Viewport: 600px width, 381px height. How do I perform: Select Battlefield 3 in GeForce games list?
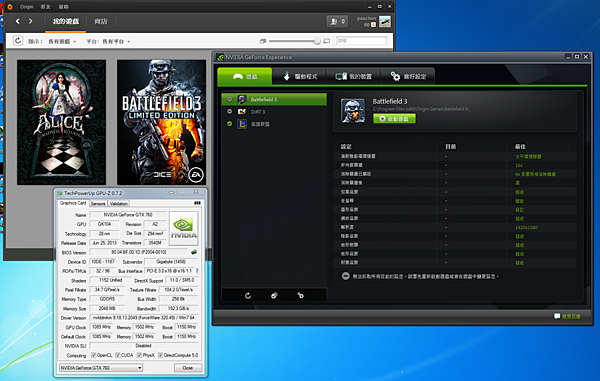click(x=274, y=99)
